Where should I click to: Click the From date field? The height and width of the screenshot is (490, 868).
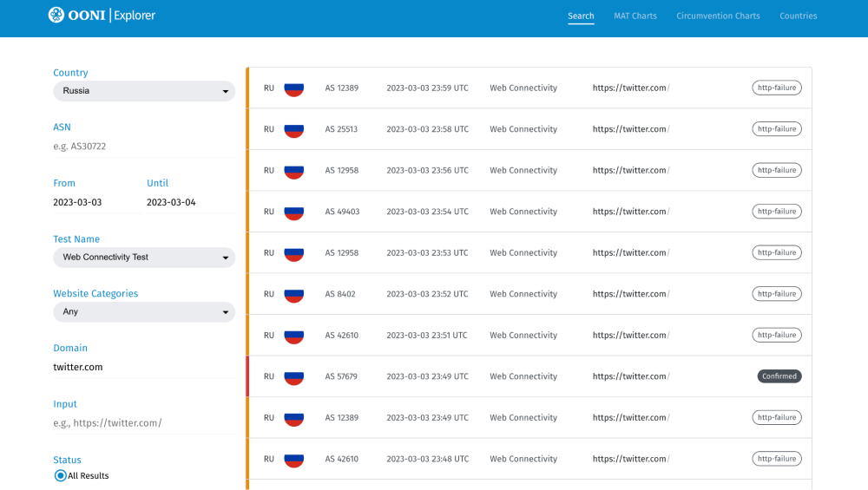(95, 202)
